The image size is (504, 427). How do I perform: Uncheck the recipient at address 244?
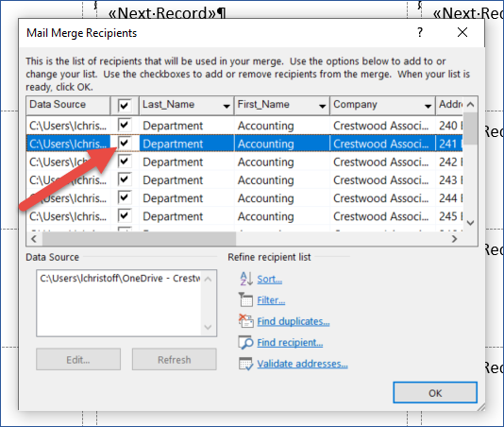pos(124,197)
